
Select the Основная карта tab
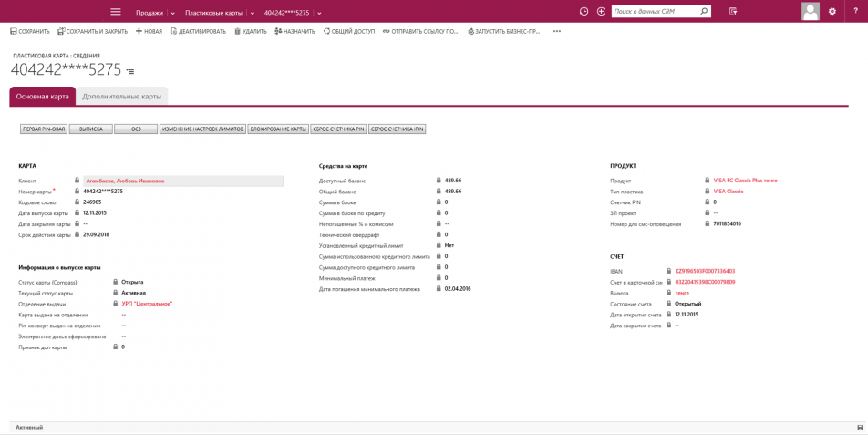42,97
